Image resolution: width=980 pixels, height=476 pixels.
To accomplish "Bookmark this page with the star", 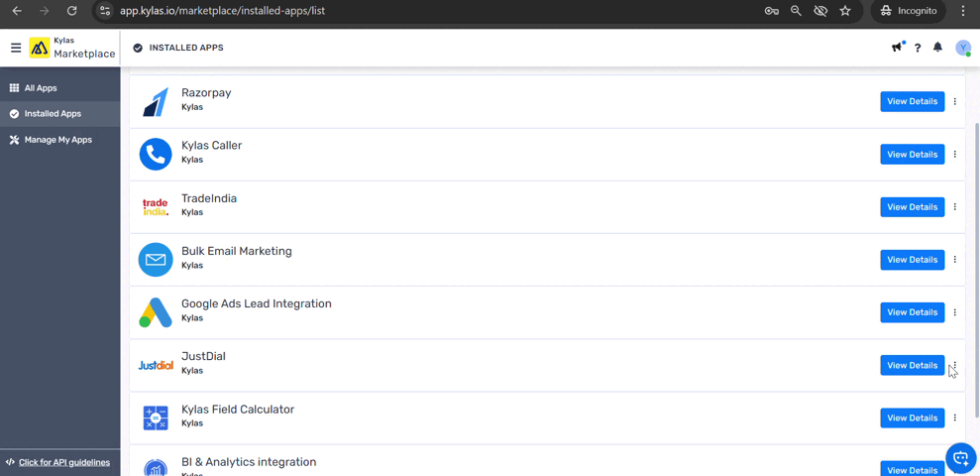I will tap(845, 11).
